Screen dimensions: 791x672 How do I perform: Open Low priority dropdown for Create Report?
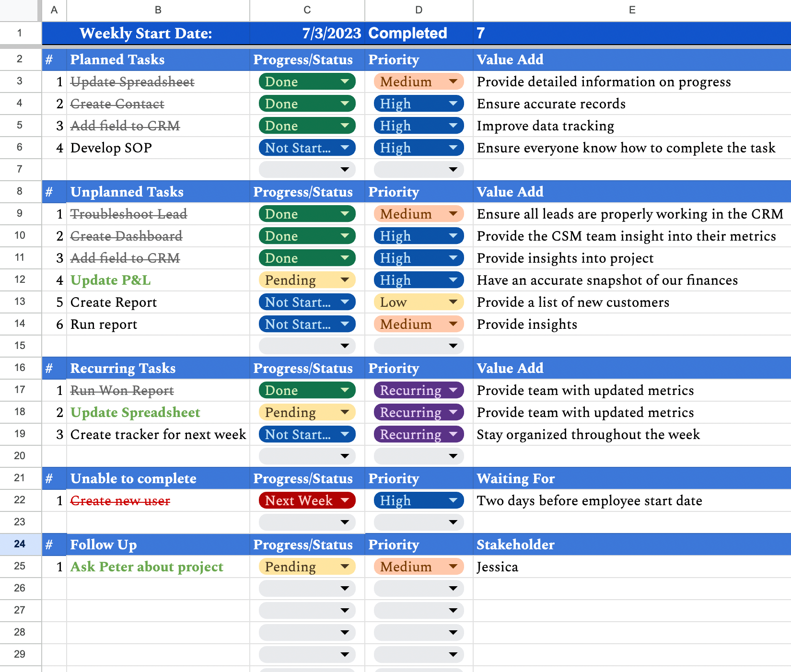point(453,302)
